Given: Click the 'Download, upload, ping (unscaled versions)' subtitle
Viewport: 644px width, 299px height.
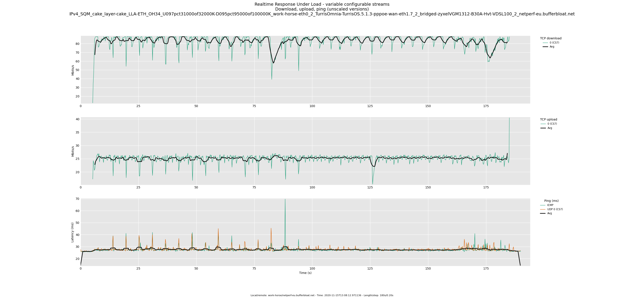Looking at the screenshot, I should (322, 9).
